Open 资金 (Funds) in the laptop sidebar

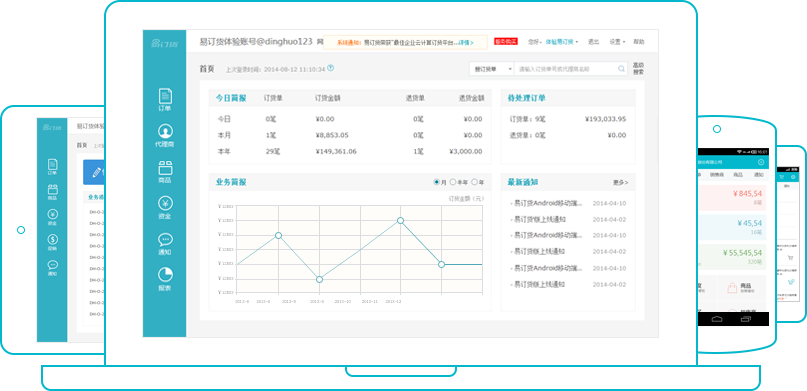tap(165, 208)
